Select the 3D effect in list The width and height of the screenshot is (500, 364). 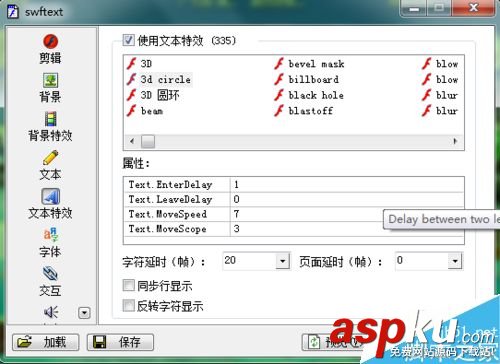click(146, 63)
